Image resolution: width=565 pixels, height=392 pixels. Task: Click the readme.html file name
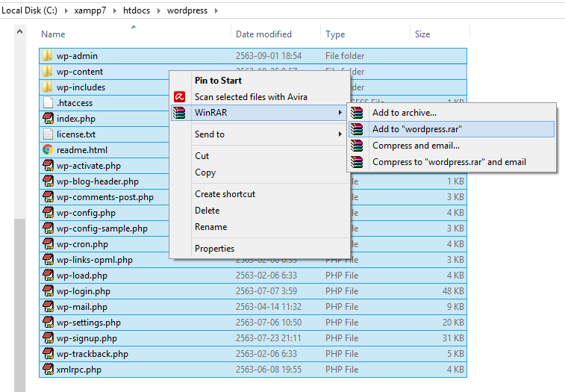(82, 149)
